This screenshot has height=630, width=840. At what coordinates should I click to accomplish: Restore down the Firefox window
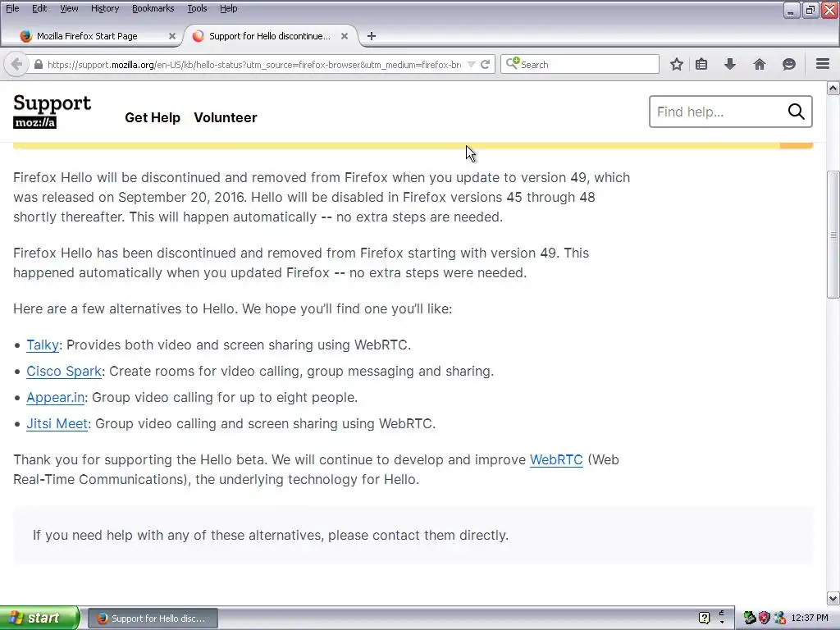tap(810, 10)
